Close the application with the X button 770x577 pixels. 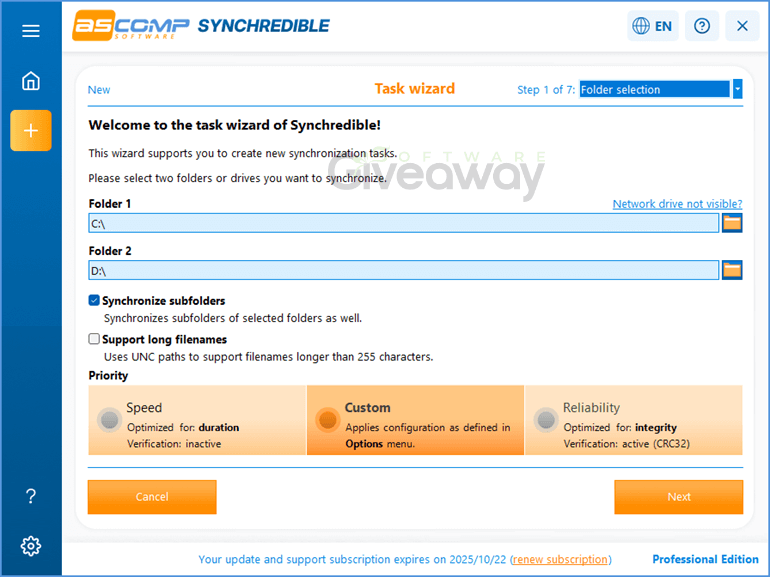click(x=742, y=26)
